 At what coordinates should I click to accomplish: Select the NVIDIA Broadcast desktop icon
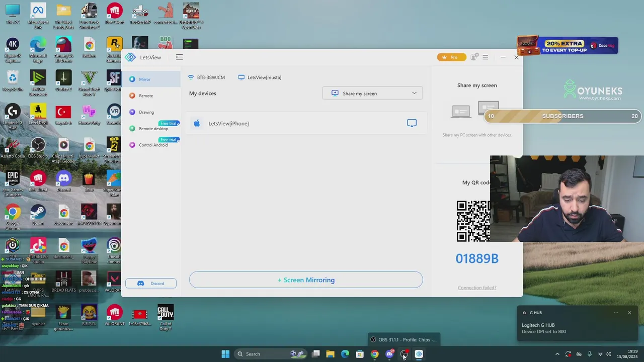38,82
